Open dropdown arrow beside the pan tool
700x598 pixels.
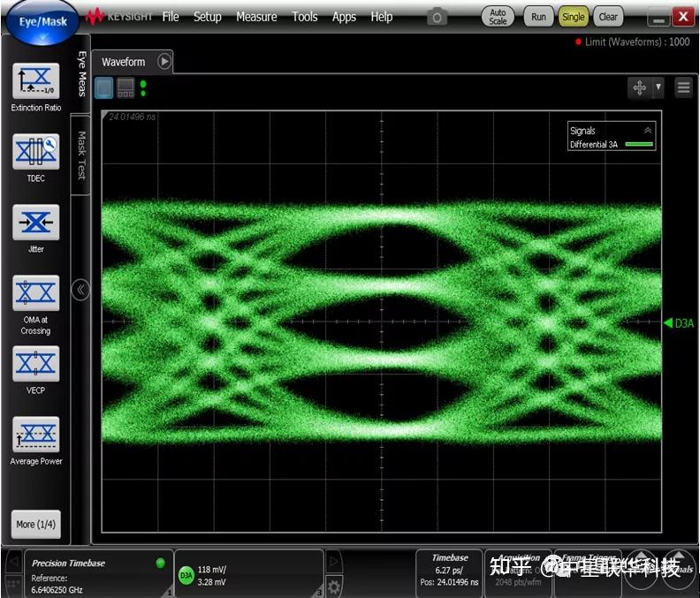658,87
